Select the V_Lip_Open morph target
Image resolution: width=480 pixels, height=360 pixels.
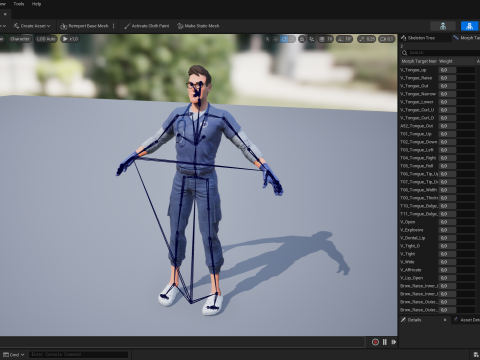(412, 278)
